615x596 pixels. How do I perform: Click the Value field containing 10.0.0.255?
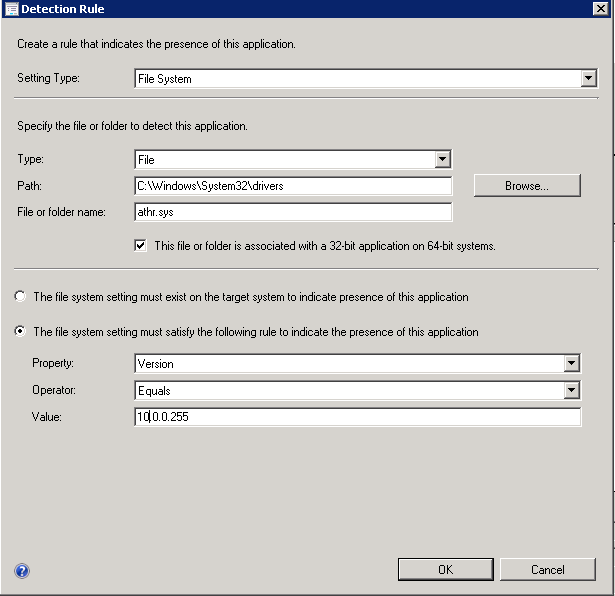point(357,416)
